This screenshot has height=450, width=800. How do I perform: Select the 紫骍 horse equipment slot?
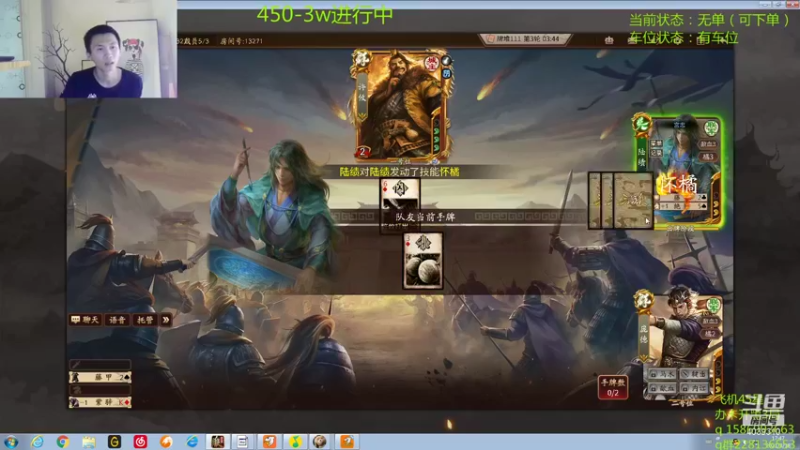(x=100, y=402)
